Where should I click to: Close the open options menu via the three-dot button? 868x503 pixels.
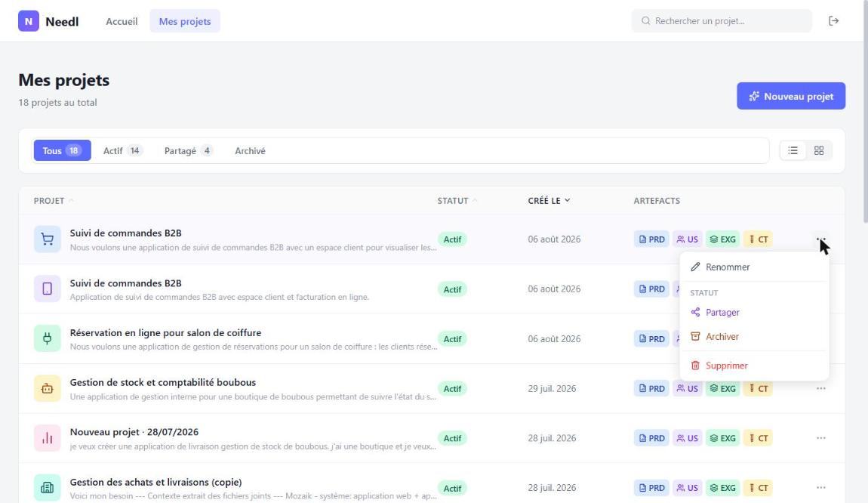pyautogui.click(x=821, y=239)
